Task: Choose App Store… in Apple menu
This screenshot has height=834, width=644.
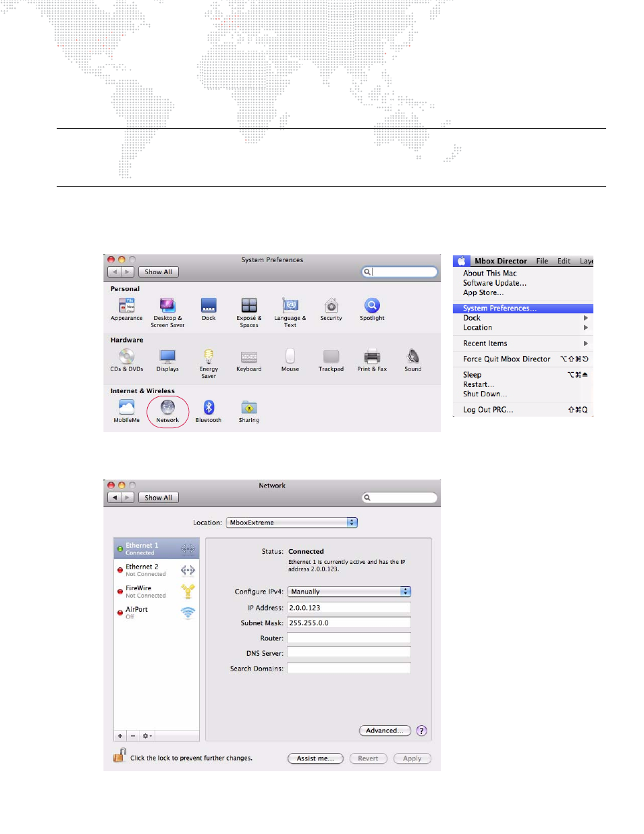Action: click(483, 292)
